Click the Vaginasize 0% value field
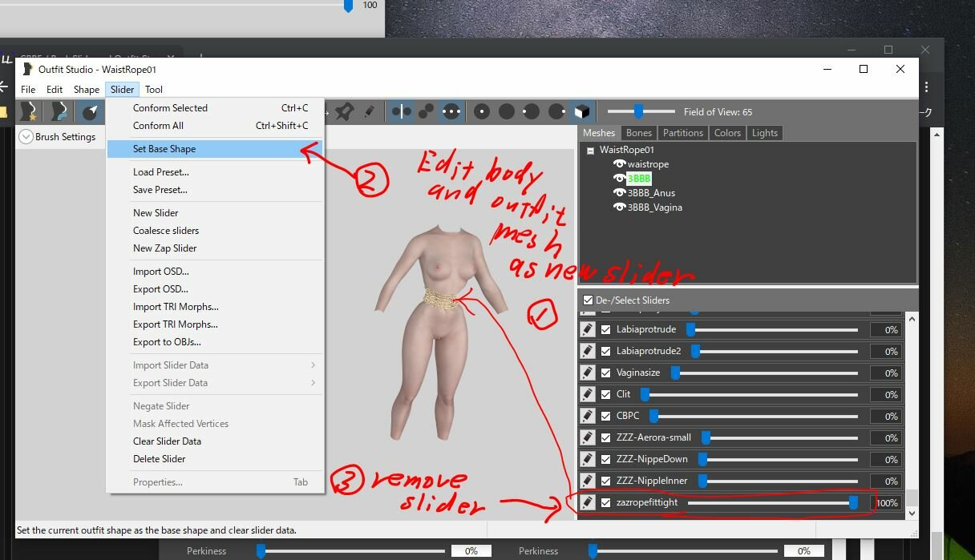This screenshot has height=560, width=975. click(x=887, y=373)
